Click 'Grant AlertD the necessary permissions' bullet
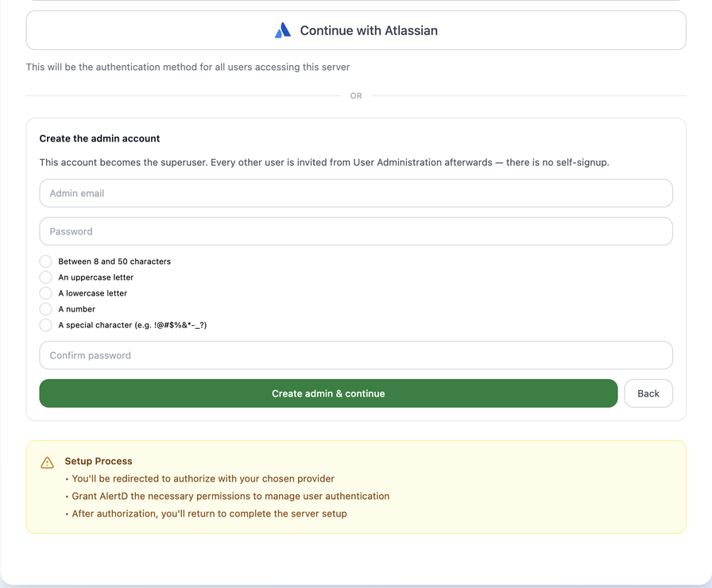Screen dimensions: 712x588 tap(230, 496)
